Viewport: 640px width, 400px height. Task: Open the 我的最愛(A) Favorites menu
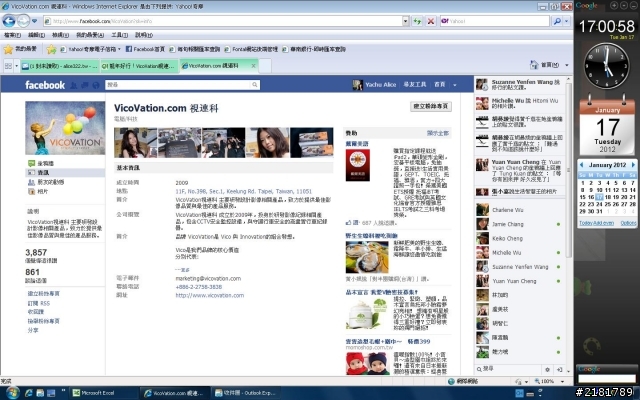[90, 35]
